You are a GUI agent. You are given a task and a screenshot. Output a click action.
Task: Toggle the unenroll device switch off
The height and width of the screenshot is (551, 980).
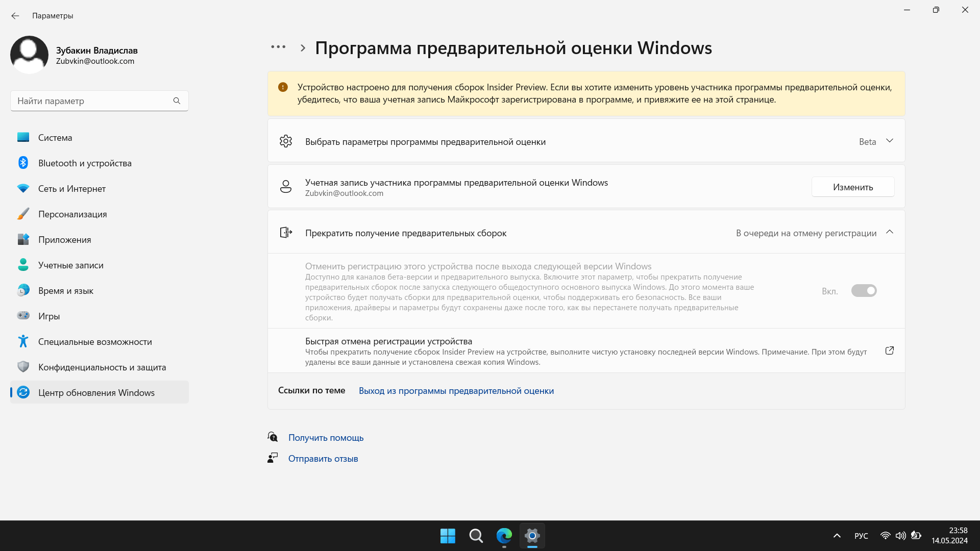click(864, 291)
